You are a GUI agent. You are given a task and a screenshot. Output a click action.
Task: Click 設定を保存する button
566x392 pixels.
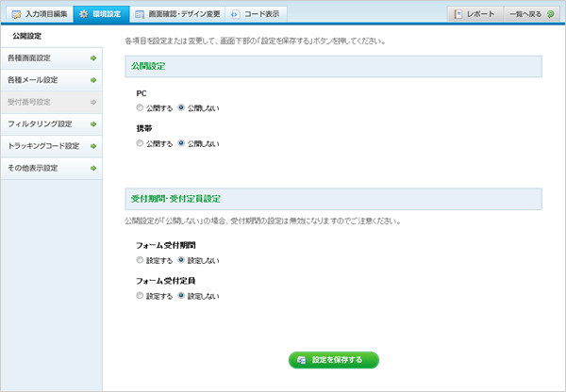click(x=334, y=360)
